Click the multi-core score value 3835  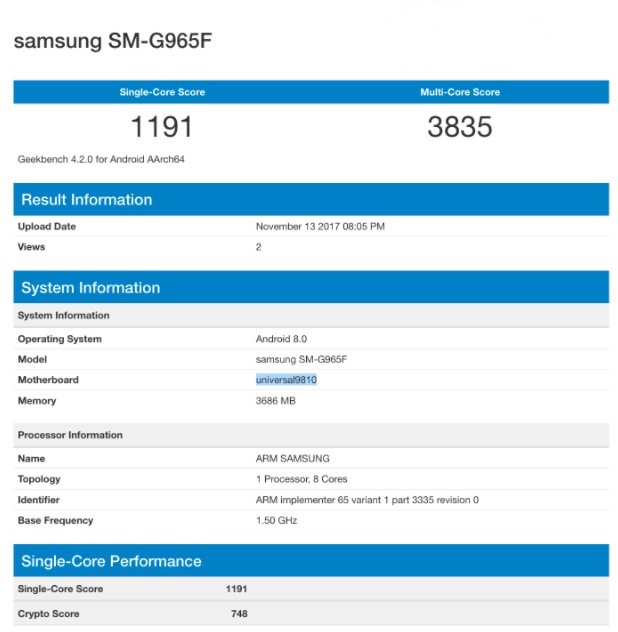(x=460, y=127)
